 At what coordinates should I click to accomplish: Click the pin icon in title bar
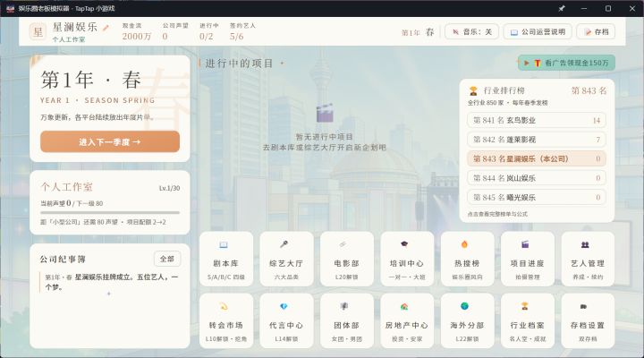(562, 8)
